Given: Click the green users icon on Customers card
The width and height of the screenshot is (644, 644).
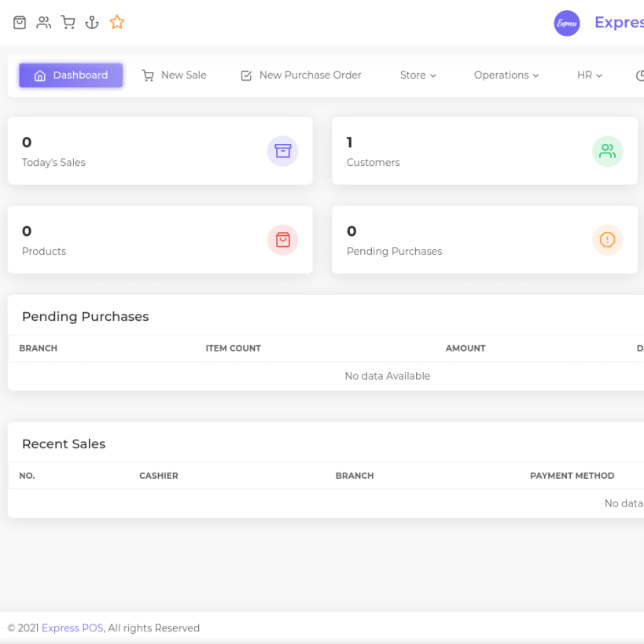Looking at the screenshot, I should coord(608,151).
